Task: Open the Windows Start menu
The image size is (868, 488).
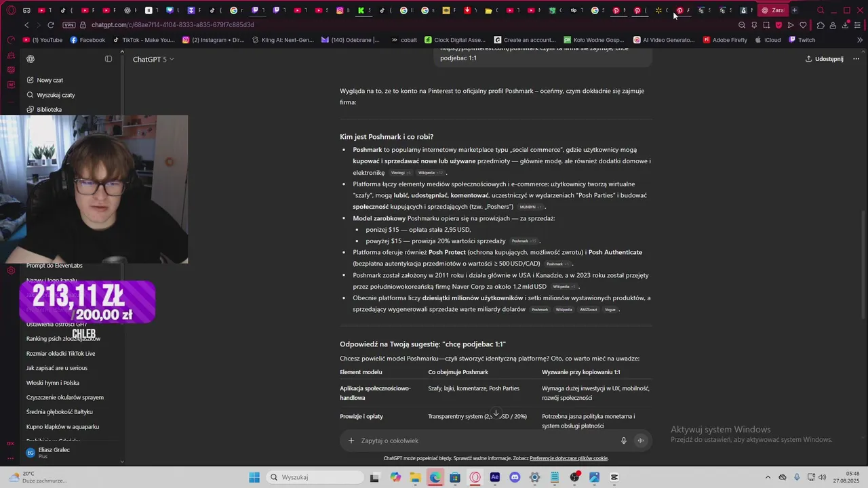Action: 254,477
